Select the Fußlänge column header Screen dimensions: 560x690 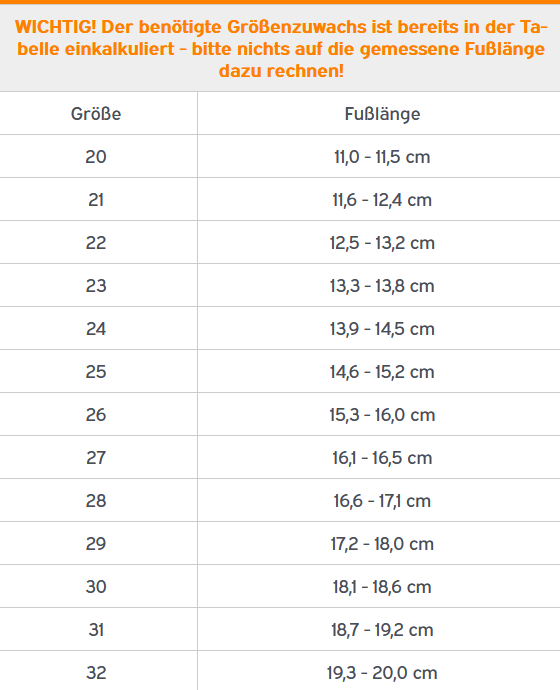click(x=382, y=114)
